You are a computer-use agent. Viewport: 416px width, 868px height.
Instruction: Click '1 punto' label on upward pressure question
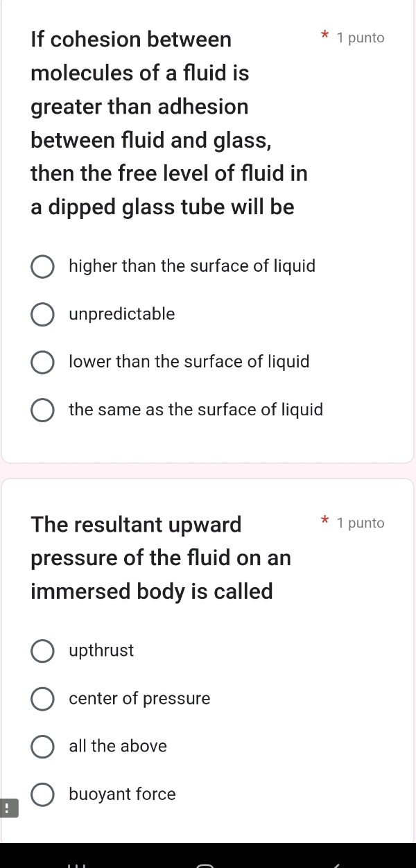pos(360,523)
